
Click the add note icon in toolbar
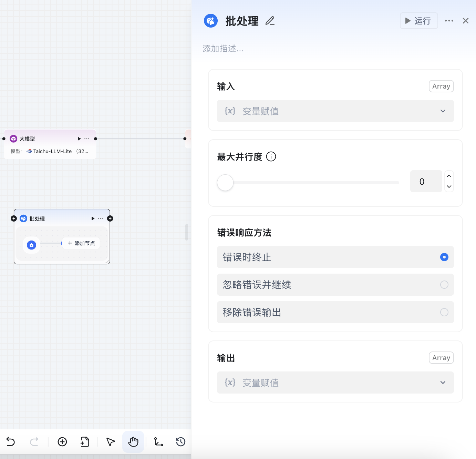(85, 441)
